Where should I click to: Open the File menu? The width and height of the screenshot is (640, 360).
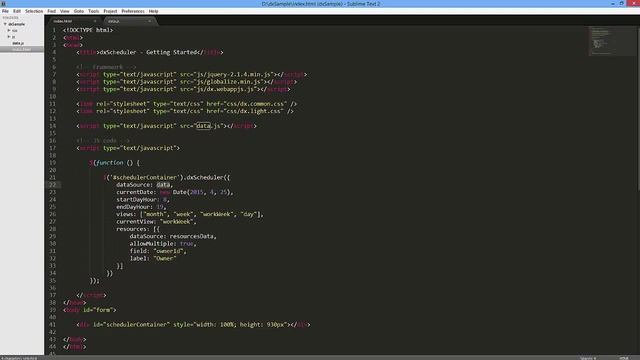pos(5,11)
